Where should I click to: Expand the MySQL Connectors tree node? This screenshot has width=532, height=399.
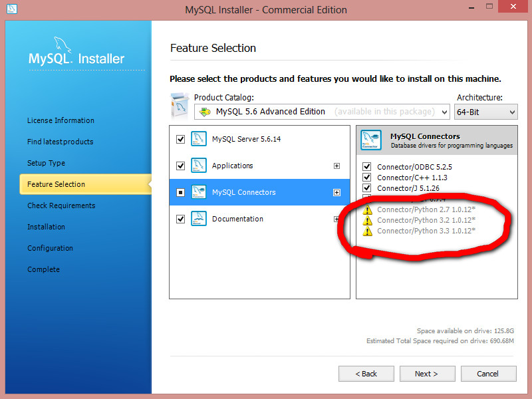tap(336, 192)
